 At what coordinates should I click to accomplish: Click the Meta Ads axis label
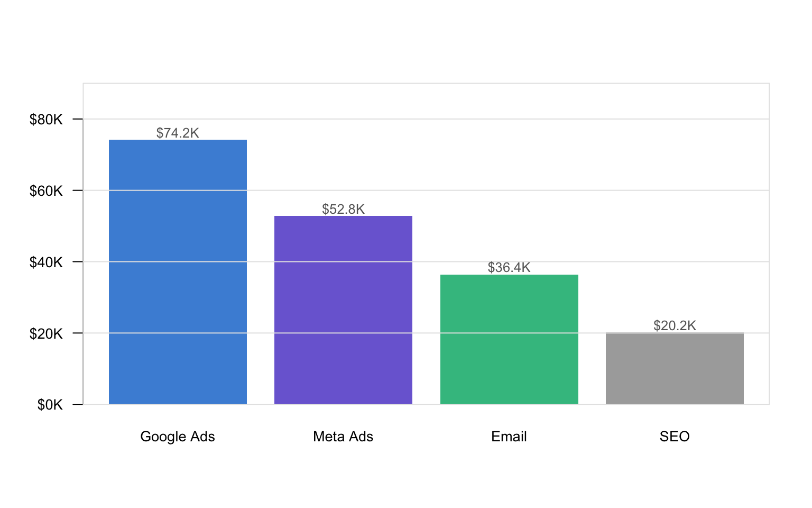(x=343, y=437)
